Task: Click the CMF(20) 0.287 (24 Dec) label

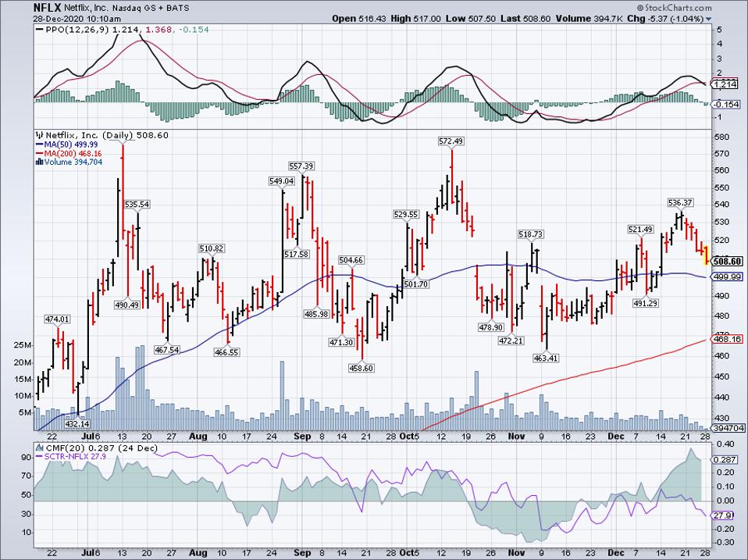Action: (101, 448)
